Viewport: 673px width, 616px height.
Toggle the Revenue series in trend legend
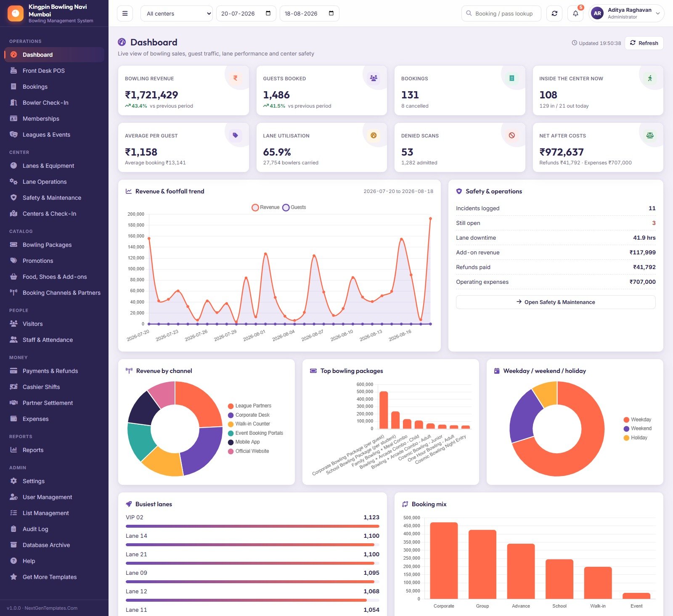coord(265,207)
